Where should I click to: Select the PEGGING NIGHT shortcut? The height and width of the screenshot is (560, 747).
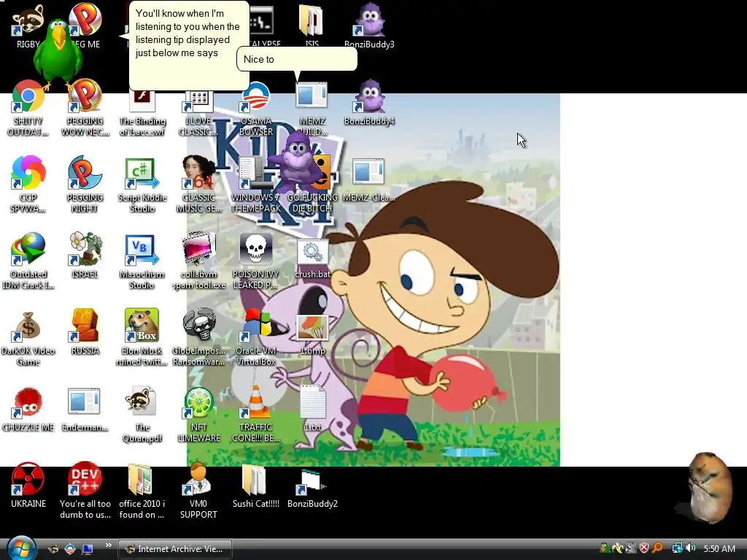[85, 184]
